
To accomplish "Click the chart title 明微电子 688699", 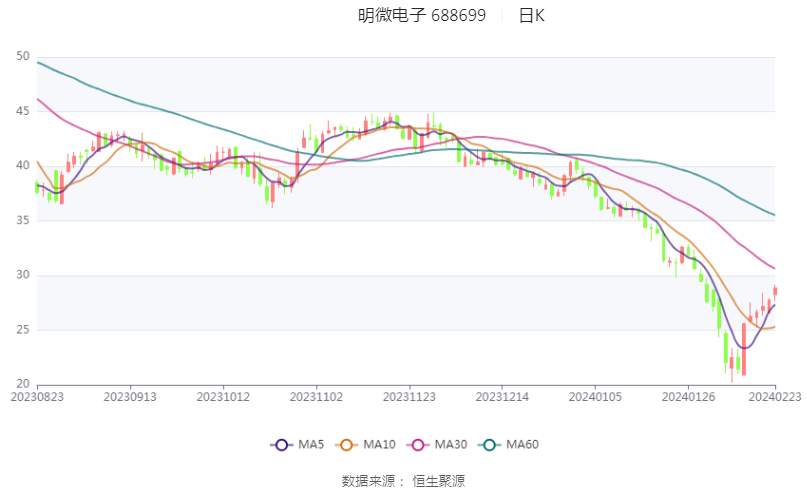I will click(422, 15).
